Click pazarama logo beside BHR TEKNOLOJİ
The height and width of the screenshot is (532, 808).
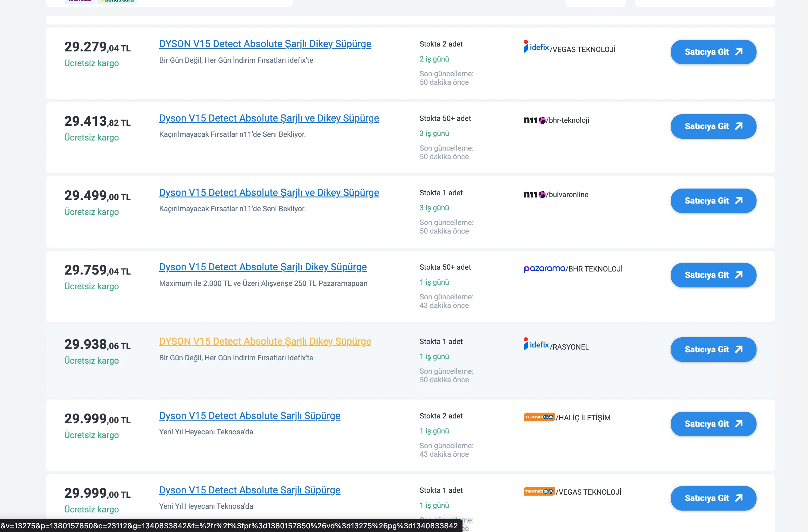point(544,268)
